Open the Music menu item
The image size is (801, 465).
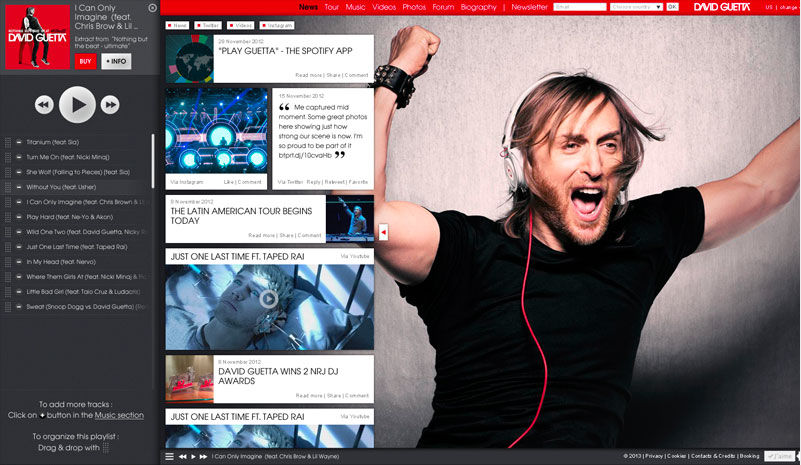pyautogui.click(x=356, y=7)
